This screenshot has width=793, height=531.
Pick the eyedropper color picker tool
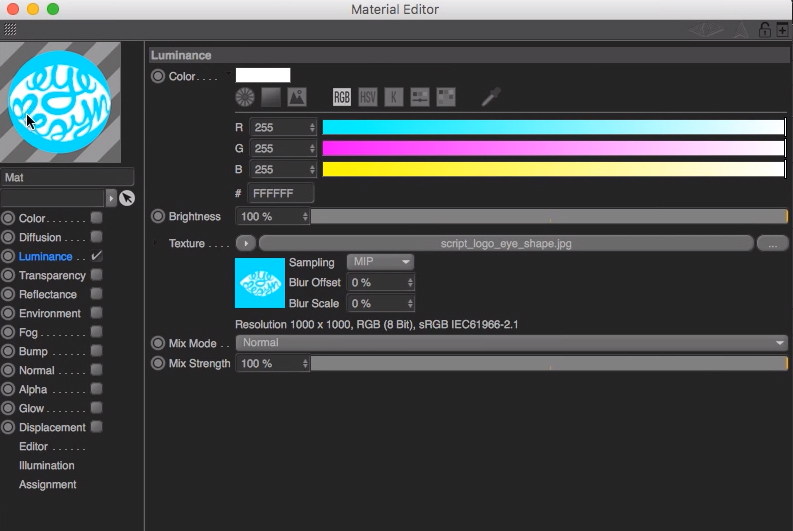click(x=490, y=97)
